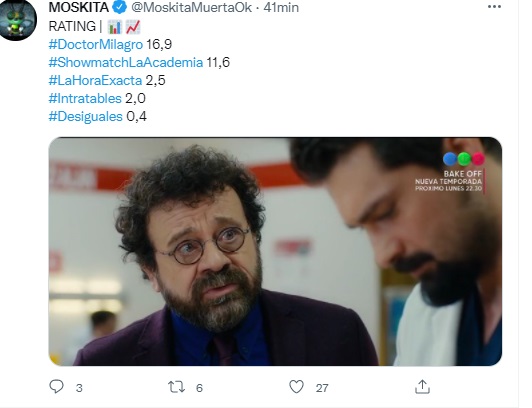Screen dimensions: 532x408
Task: Click the 41min timestamp
Action: click(281, 7)
